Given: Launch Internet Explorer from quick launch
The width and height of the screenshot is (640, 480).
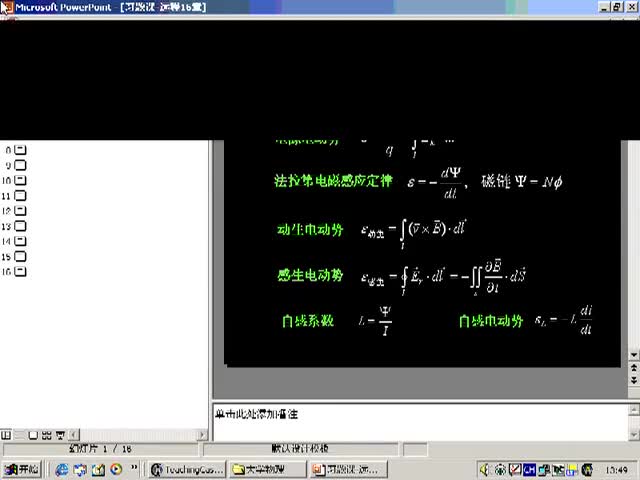Looking at the screenshot, I should [62, 470].
